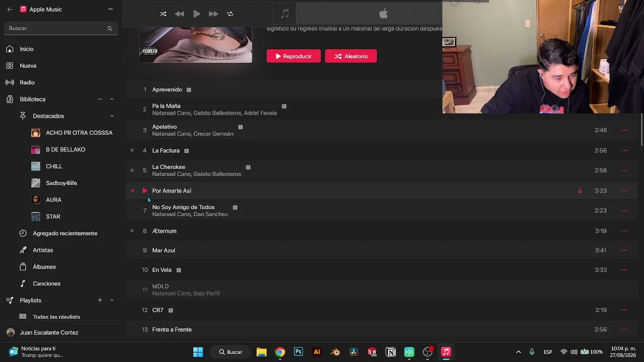Download Por Amarte Así with the arrow icon
This screenshot has width=644, height=362.
[580, 191]
